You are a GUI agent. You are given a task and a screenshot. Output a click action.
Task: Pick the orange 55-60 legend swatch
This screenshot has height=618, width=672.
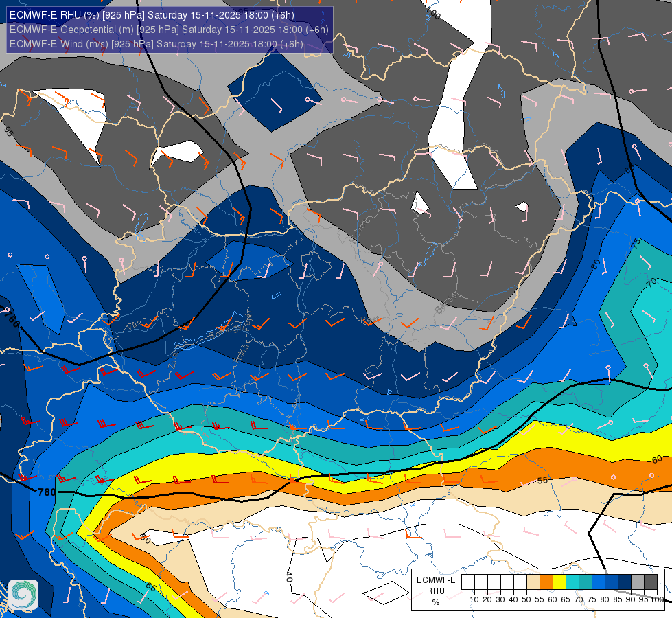click(546, 582)
